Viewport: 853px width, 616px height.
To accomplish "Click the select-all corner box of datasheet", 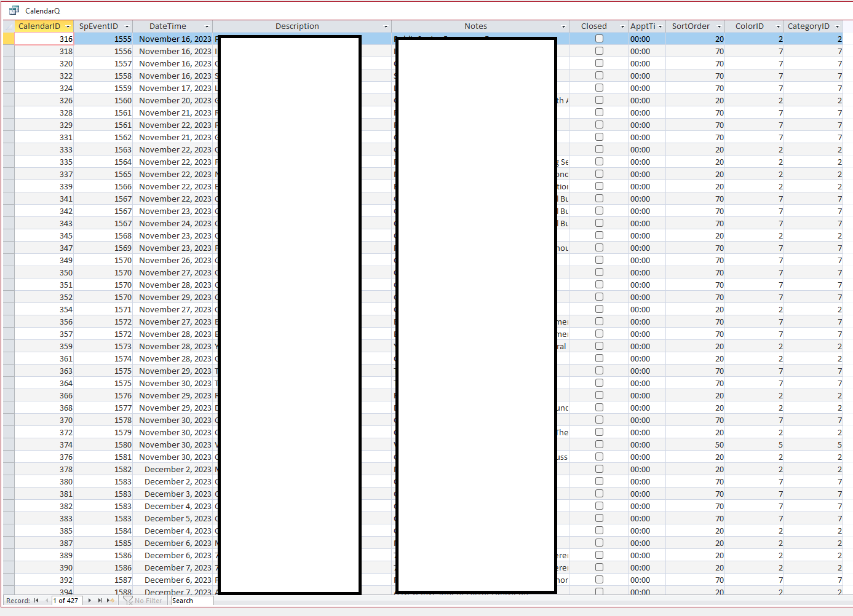I will (9, 26).
